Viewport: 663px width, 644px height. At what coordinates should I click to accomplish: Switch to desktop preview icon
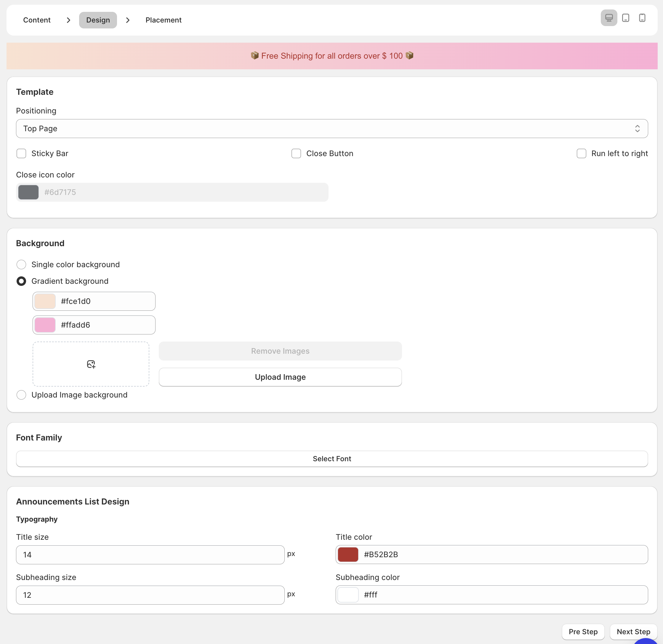coord(608,18)
